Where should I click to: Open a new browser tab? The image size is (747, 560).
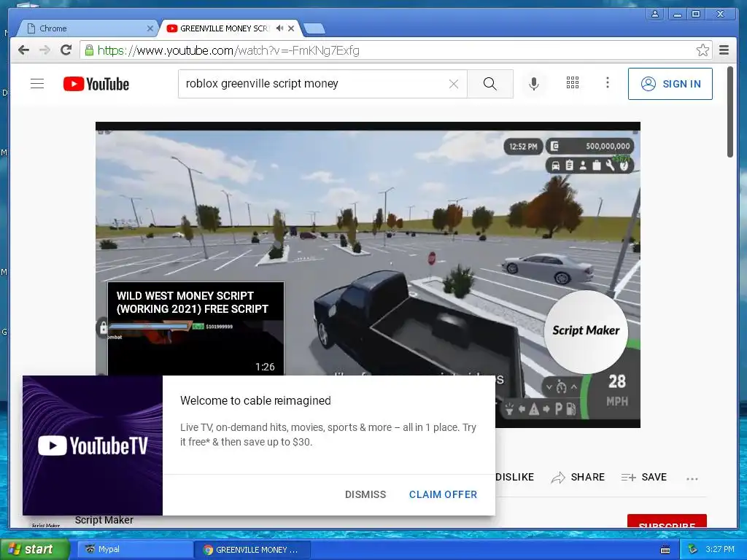coord(314,28)
